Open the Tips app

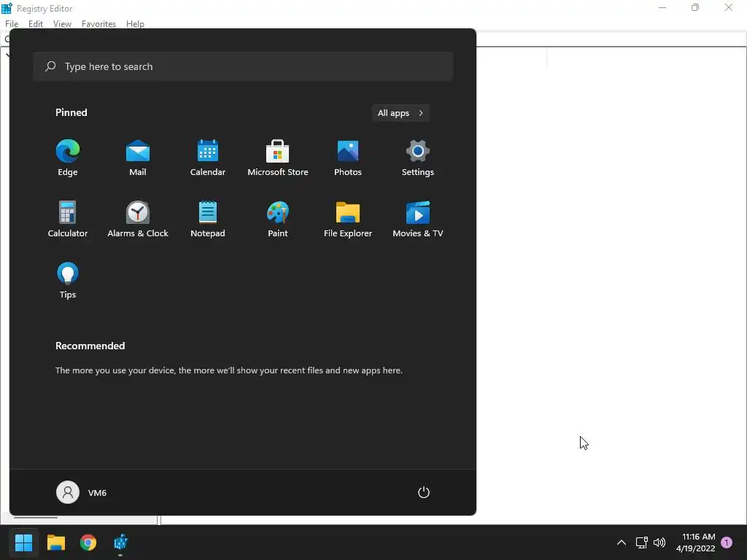point(68,281)
